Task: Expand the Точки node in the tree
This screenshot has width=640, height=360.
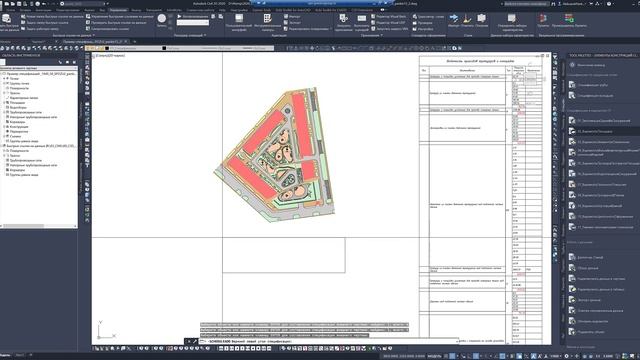Action: pyautogui.click(x=4, y=78)
